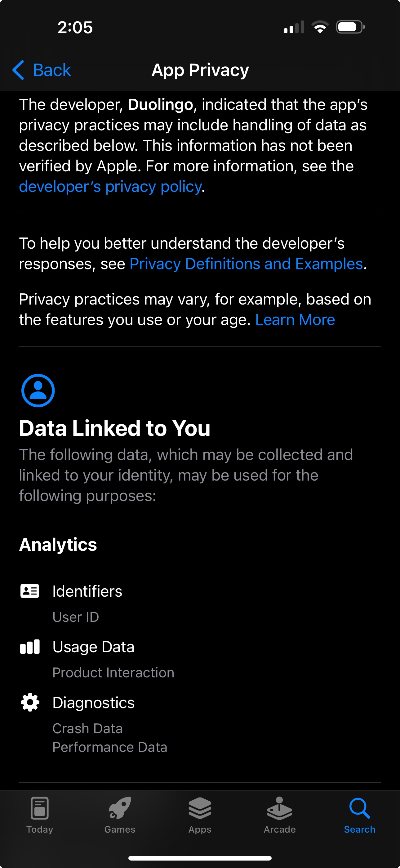Tap the Diagnostics gear icon
The width and height of the screenshot is (400, 868).
pos(30,703)
